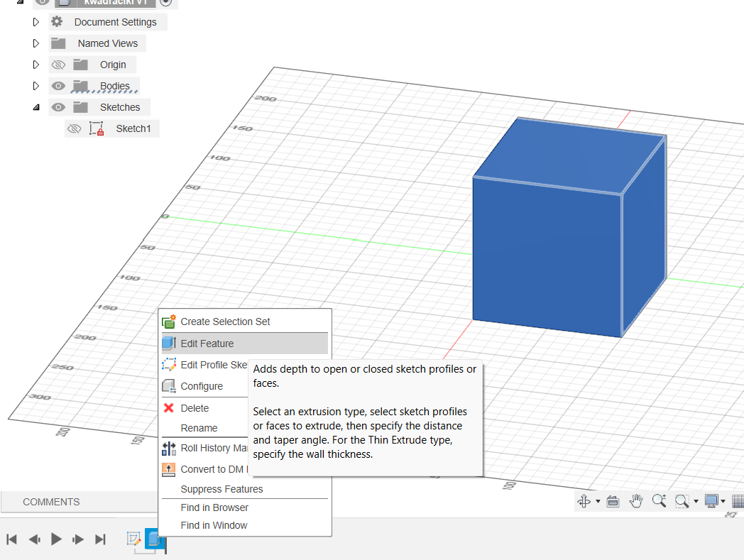This screenshot has height=560, width=744.
Task: Click the Named Views folder icon
Action: point(58,43)
